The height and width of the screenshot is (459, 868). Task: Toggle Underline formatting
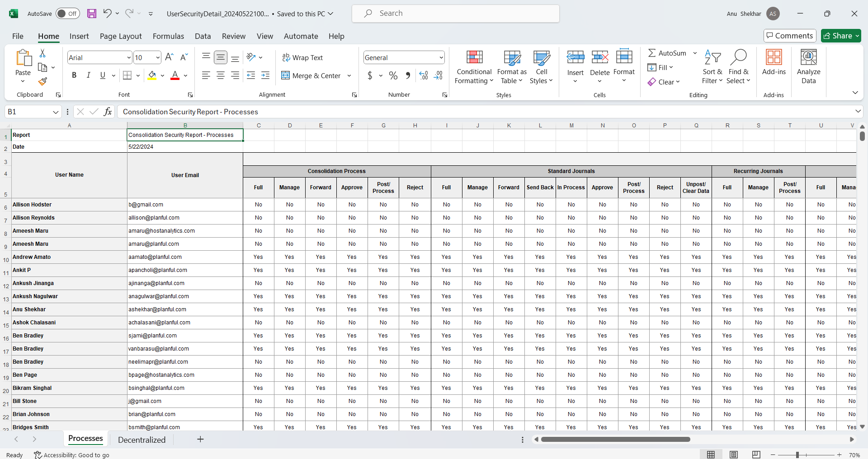point(103,75)
